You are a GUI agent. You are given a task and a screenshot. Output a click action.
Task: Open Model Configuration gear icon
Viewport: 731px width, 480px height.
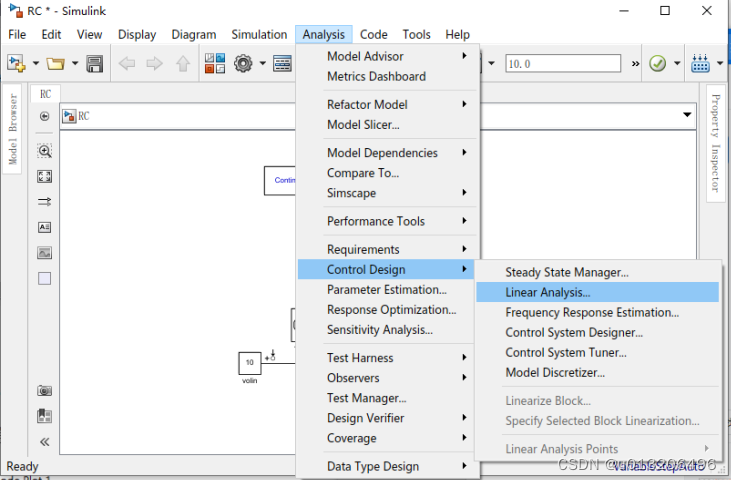coord(243,63)
